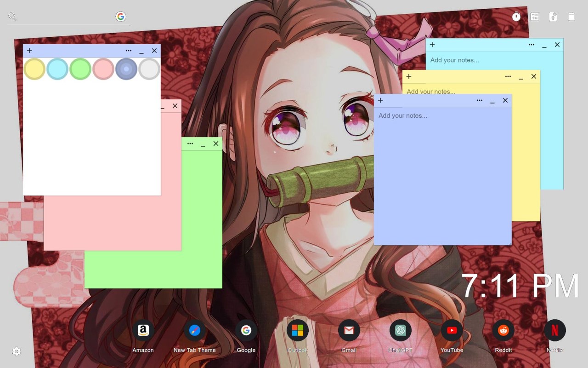Close the pink note
This screenshot has width=588, height=368.
(x=175, y=106)
